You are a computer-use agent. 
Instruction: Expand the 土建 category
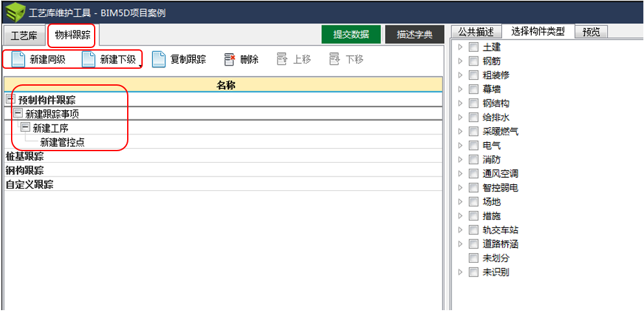pyautogui.click(x=460, y=47)
